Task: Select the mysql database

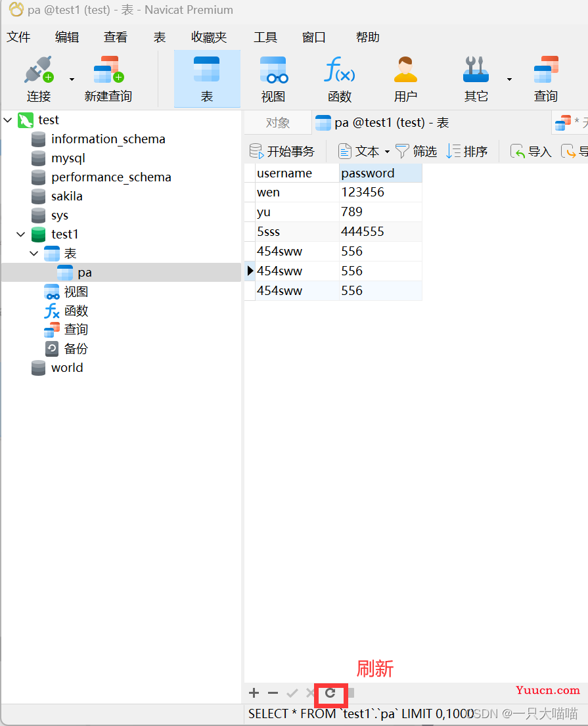Action: tap(68, 158)
